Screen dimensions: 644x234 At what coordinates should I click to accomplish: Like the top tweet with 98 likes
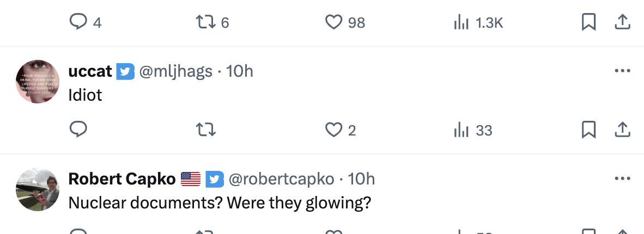pyautogui.click(x=333, y=22)
